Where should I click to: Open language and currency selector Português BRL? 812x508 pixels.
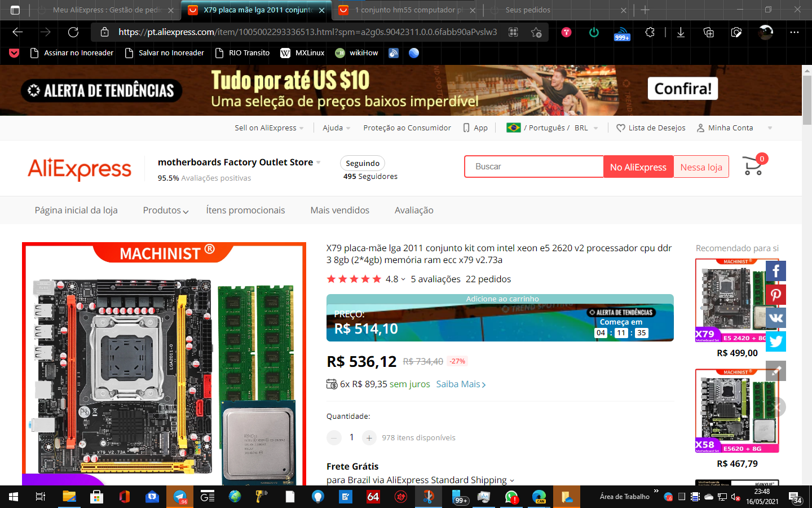552,128
